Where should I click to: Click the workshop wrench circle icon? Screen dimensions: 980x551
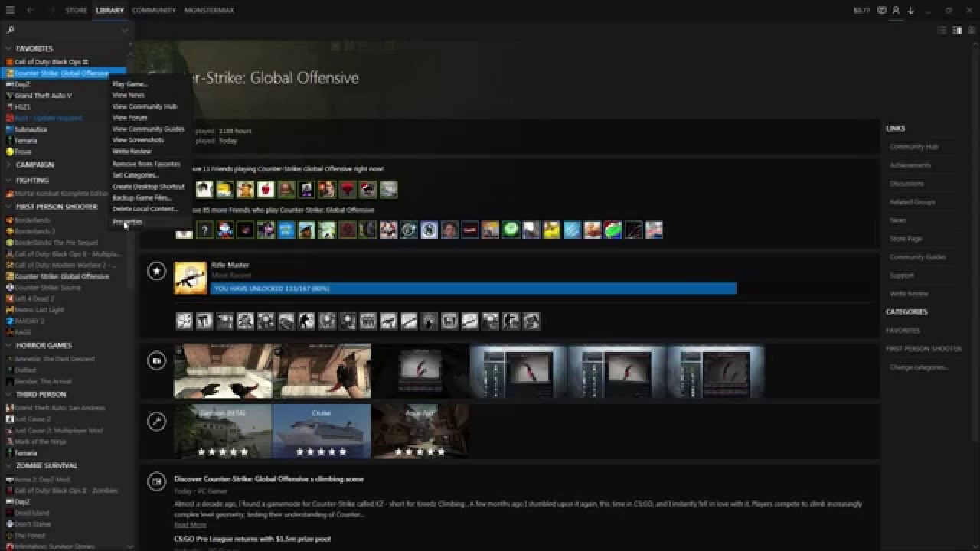[x=156, y=421]
